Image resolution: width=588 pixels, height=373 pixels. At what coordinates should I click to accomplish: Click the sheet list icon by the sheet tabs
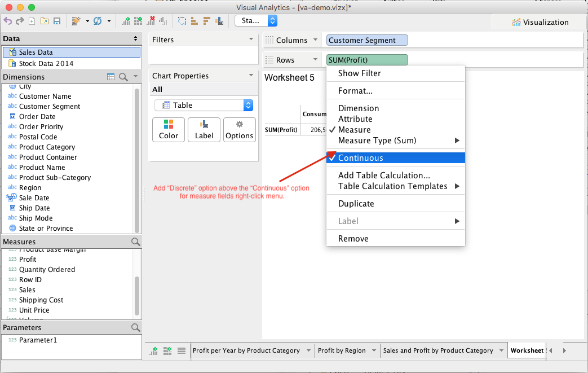tap(182, 351)
